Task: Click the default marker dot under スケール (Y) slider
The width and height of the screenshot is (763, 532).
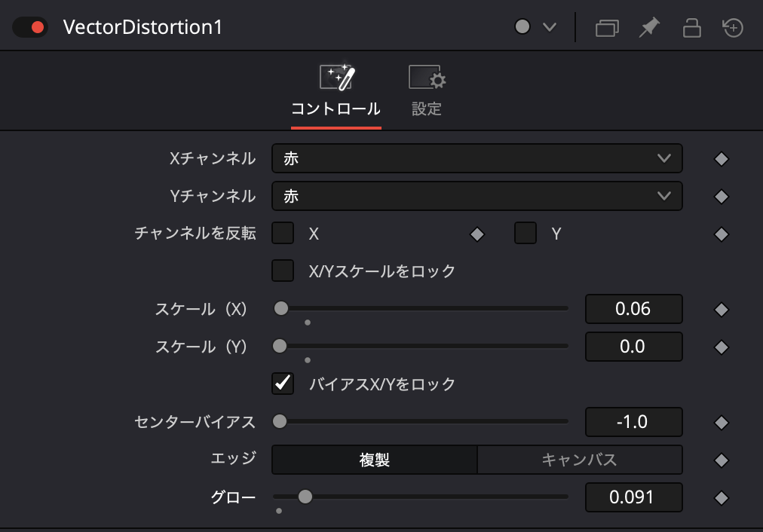Action: [308, 360]
